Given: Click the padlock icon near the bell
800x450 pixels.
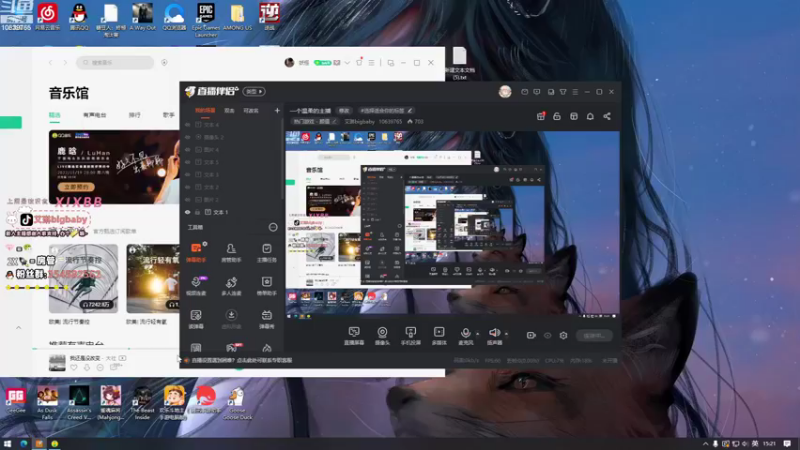Looking at the screenshot, I should pos(557,116).
